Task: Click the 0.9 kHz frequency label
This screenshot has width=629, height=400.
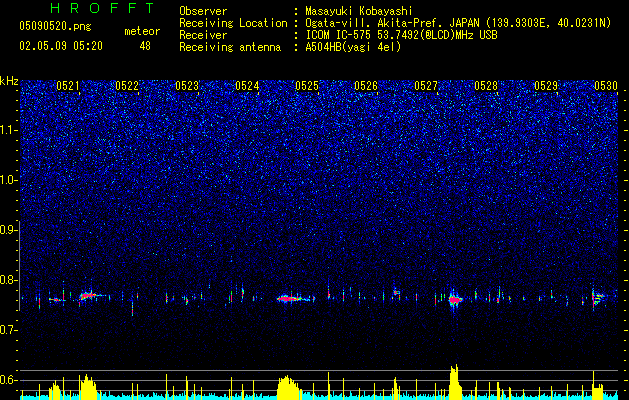Action: click(x=9, y=230)
